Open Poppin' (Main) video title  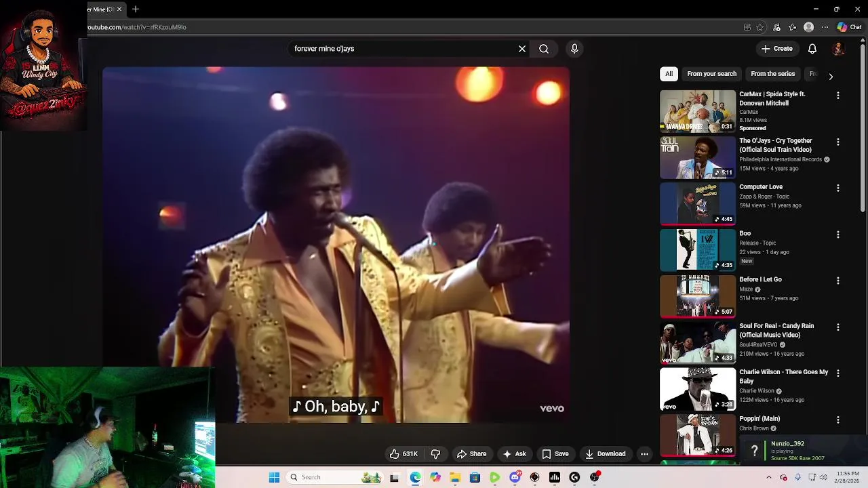click(759, 419)
